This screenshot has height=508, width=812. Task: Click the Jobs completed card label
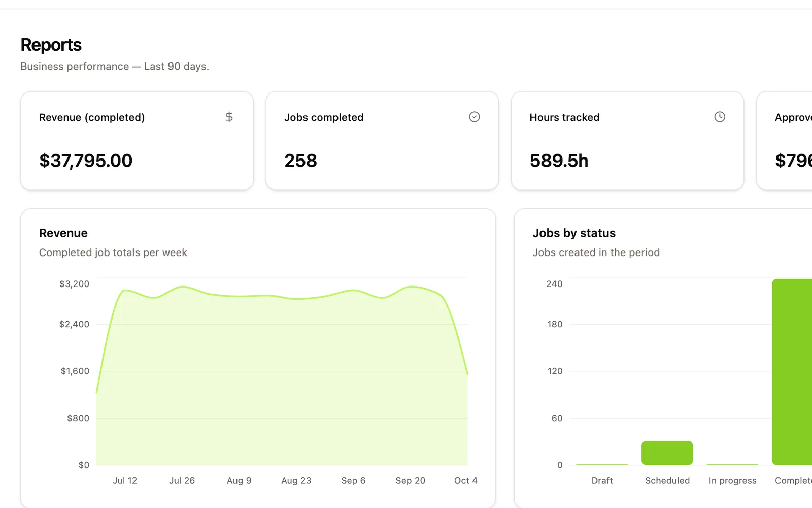(324, 117)
